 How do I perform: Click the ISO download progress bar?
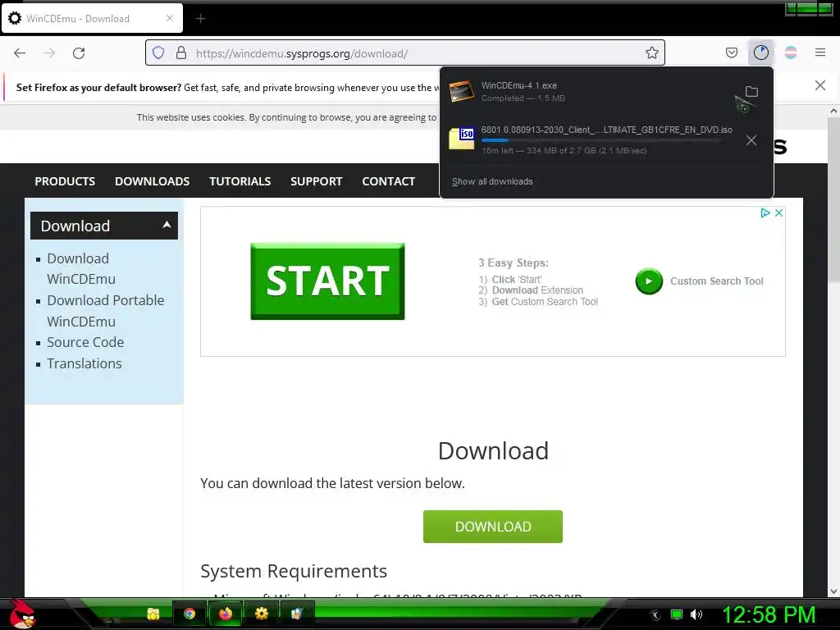click(x=600, y=140)
